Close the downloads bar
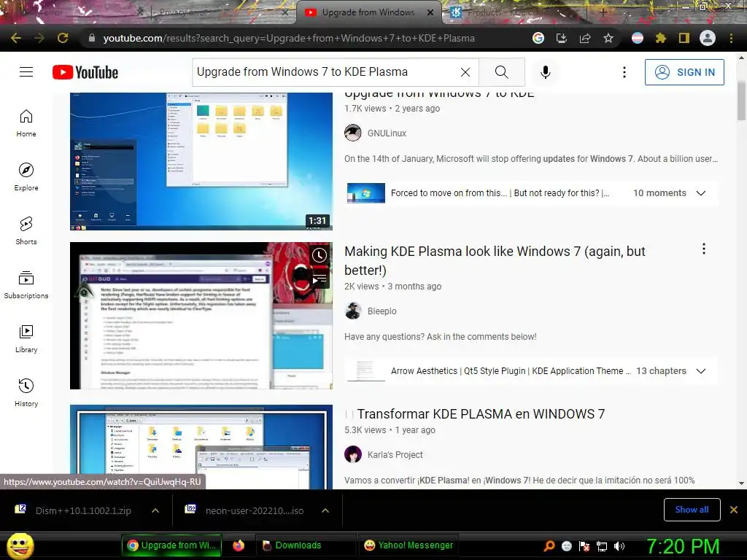The height and width of the screenshot is (560, 747). click(734, 510)
